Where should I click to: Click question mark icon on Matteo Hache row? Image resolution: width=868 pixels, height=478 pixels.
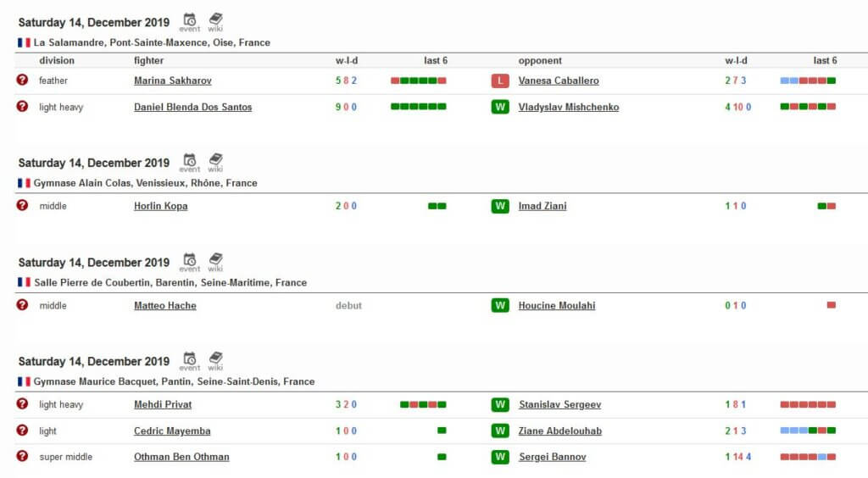tap(23, 304)
